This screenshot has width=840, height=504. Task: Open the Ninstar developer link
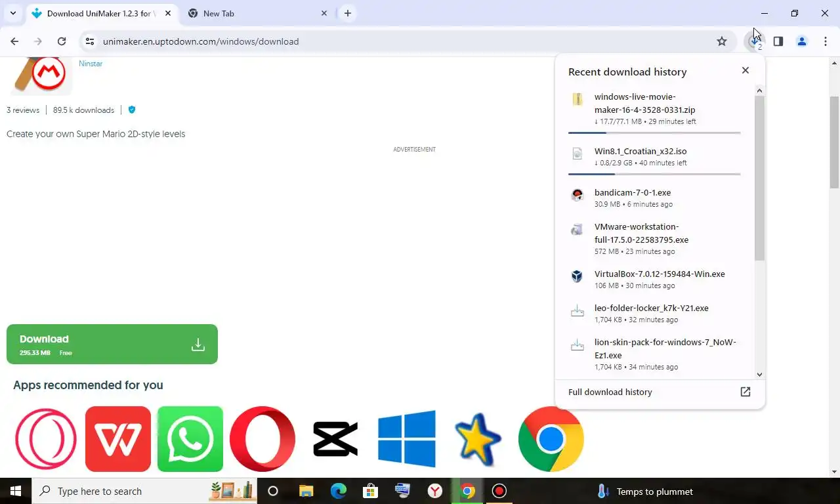point(91,64)
